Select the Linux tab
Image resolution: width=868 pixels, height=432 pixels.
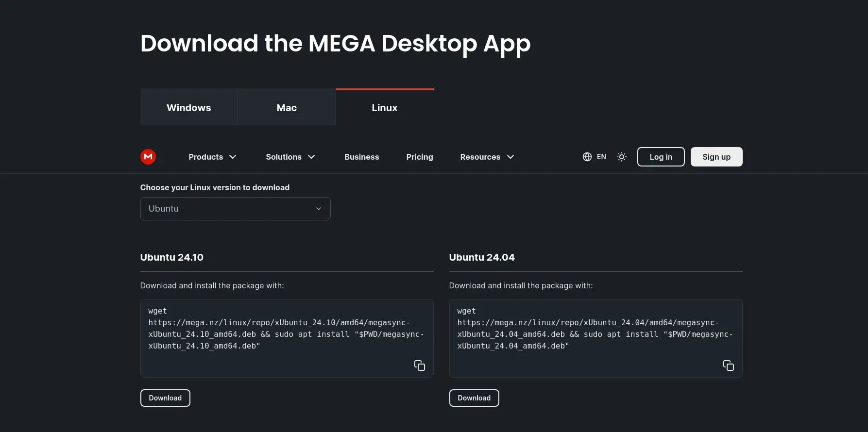point(385,107)
